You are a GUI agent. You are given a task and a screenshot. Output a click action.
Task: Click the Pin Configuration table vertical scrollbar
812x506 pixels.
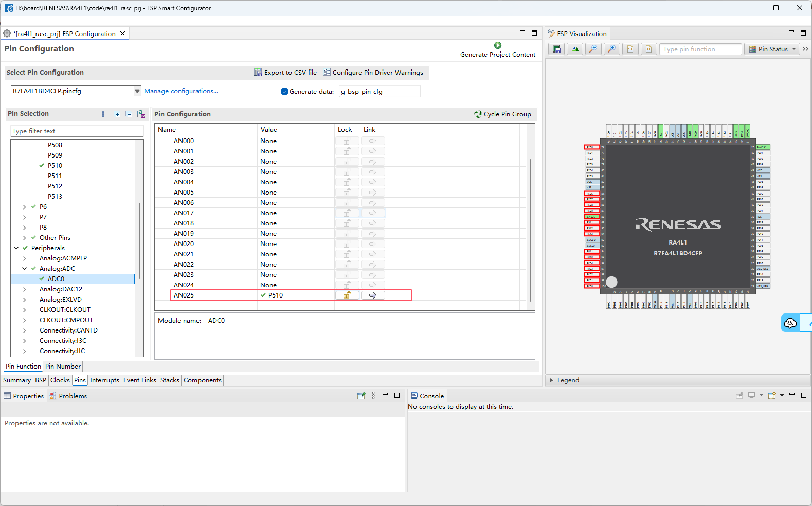tap(531, 230)
